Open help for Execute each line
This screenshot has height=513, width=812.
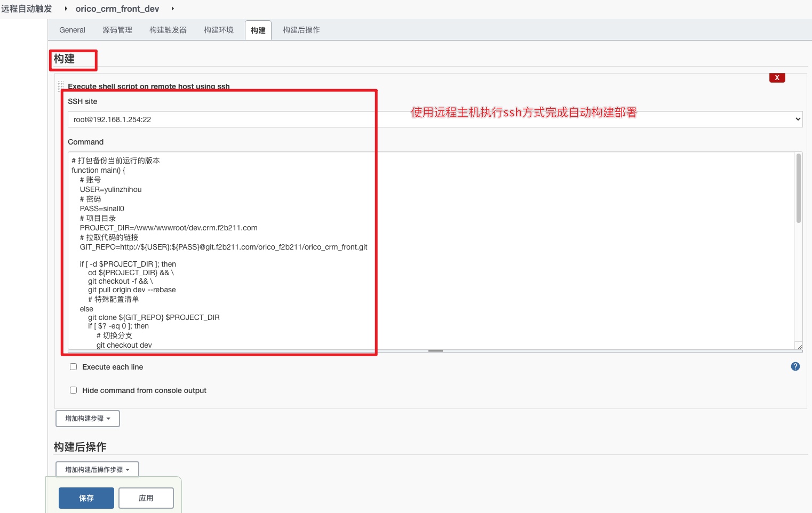(x=795, y=366)
